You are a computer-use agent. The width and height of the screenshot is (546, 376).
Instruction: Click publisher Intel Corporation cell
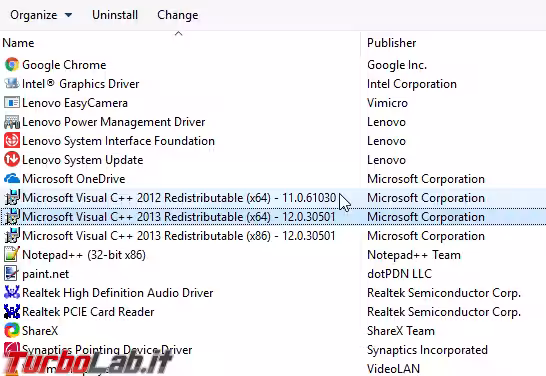tap(412, 84)
